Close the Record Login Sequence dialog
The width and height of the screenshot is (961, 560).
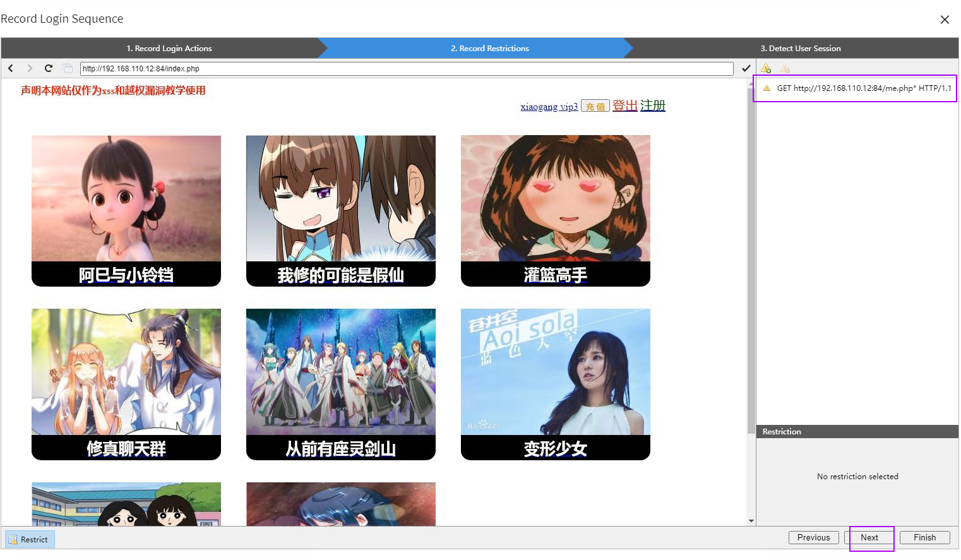[x=945, y=20]
